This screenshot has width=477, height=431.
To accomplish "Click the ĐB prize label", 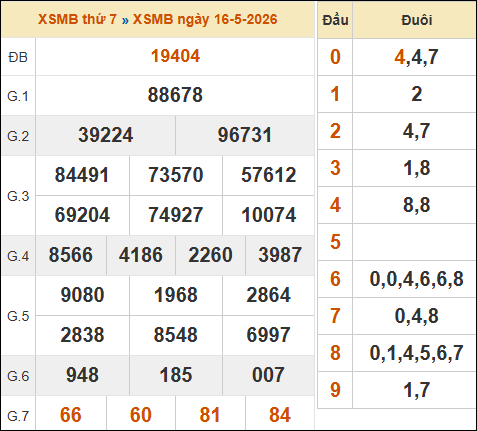I will (18, 57).
